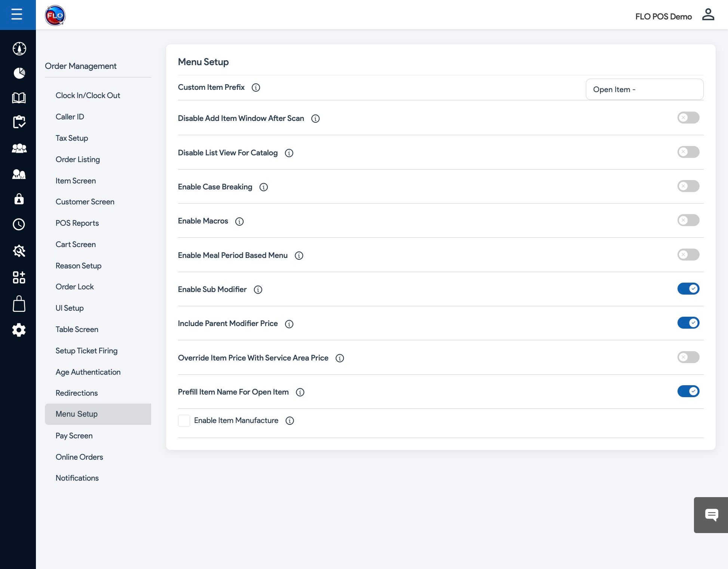Turn off Enable Sub Modifier switch
Image resolution: width=728 pixels, height=569 pixels.
tap(688, 289)
